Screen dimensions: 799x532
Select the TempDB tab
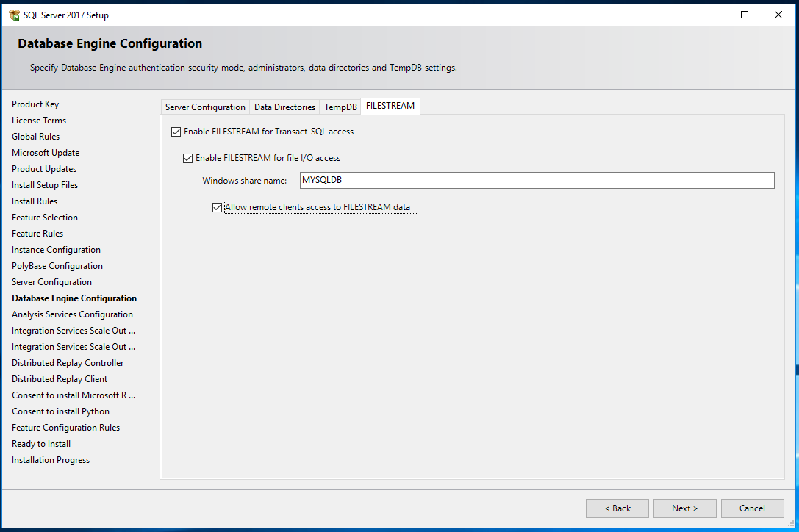(x=340, y=107)
